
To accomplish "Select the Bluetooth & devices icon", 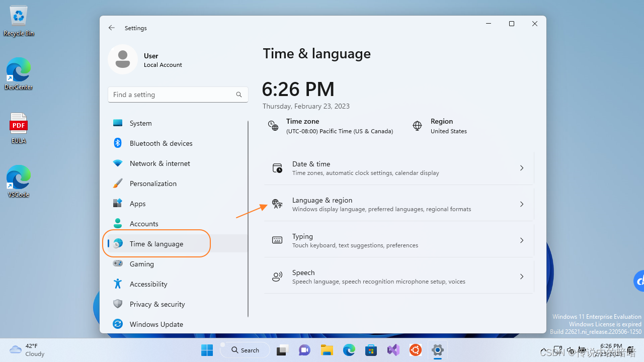I will (118, 143).
